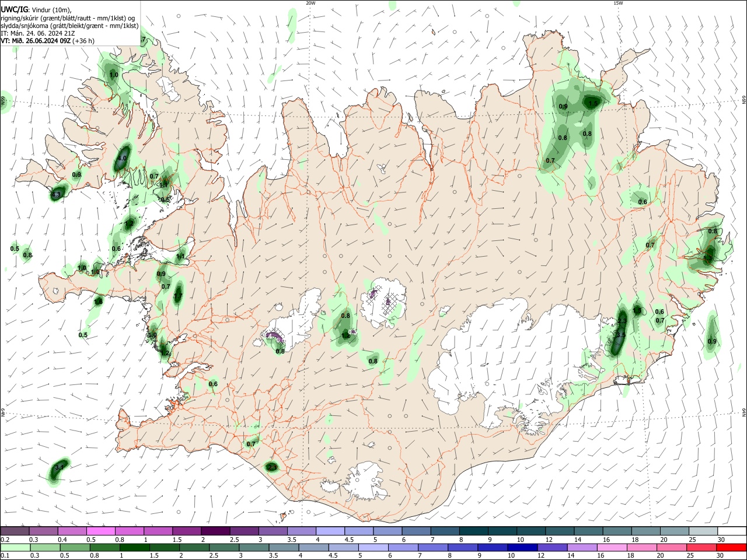Click the initial time "IT: Mán. 24. 06. 2024 21Z"
This screenshot has width=747, height=560.
tap(38, 33)
